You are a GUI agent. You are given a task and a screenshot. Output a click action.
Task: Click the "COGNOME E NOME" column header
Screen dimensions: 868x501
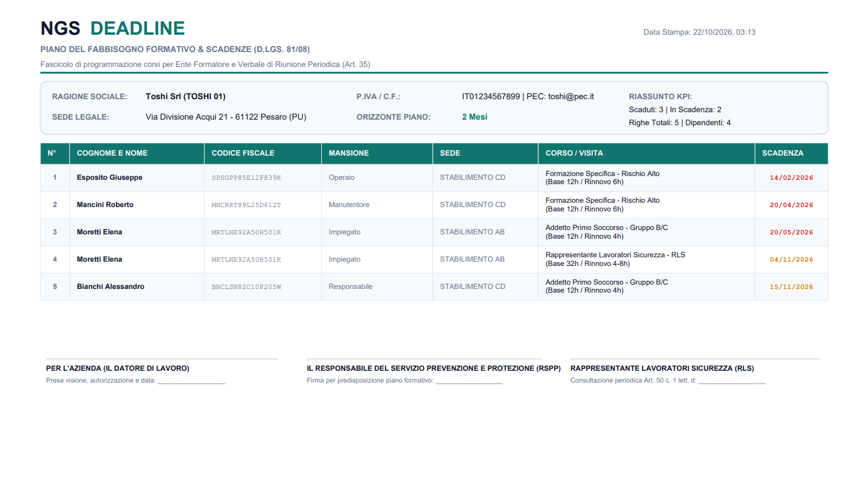(x=137, y=153)
